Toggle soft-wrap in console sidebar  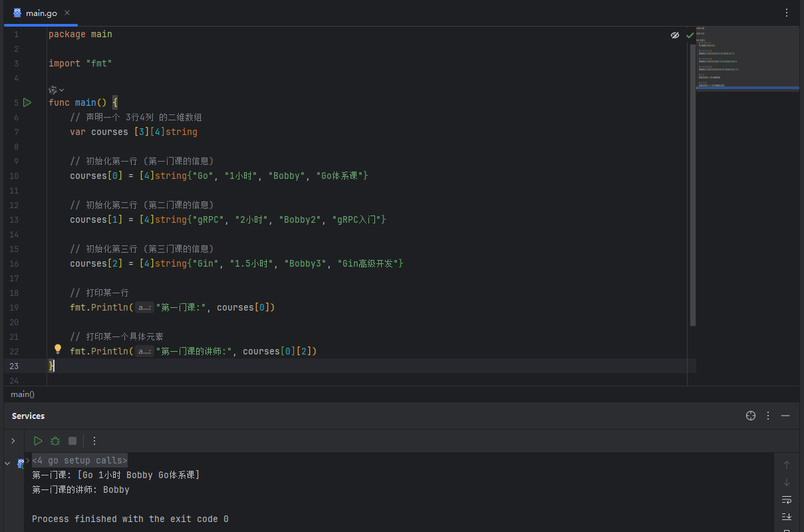[x=787, y=499]
